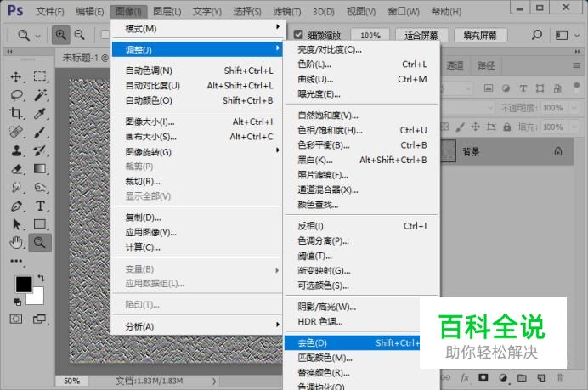Reset default foreground and background colors
This screenshot has width=588, height=390.
(17, 302)
